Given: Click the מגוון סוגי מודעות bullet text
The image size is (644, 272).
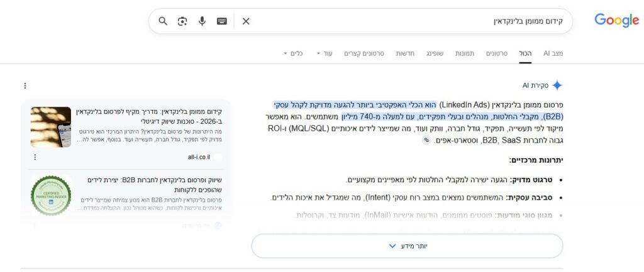Looking at the screenshot, I should tap(425, 215).
